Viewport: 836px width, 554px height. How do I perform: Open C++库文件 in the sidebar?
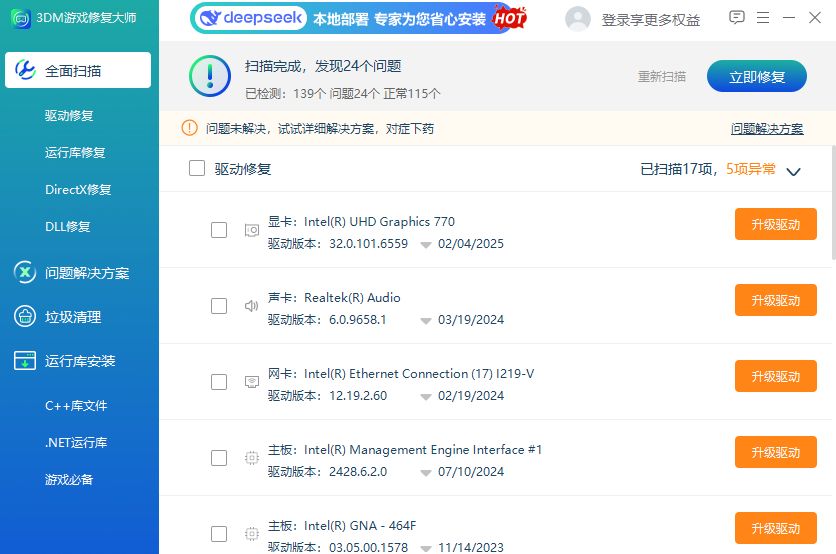pos(76,405)
